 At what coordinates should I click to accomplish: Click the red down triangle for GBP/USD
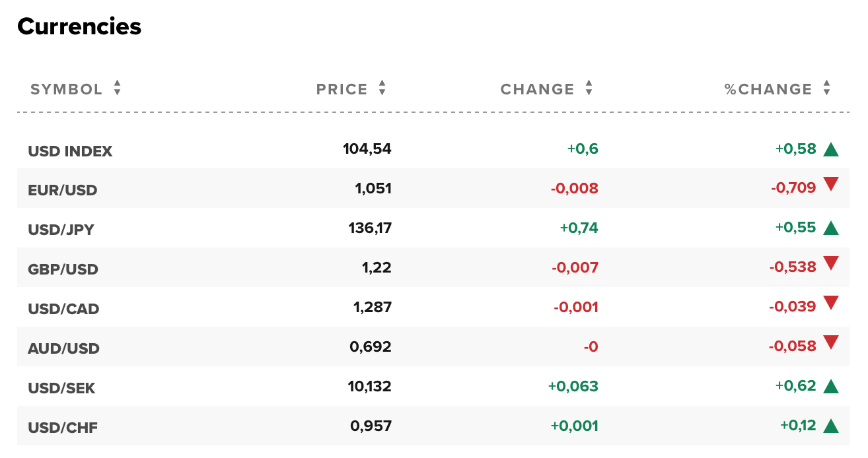[831, 264]
